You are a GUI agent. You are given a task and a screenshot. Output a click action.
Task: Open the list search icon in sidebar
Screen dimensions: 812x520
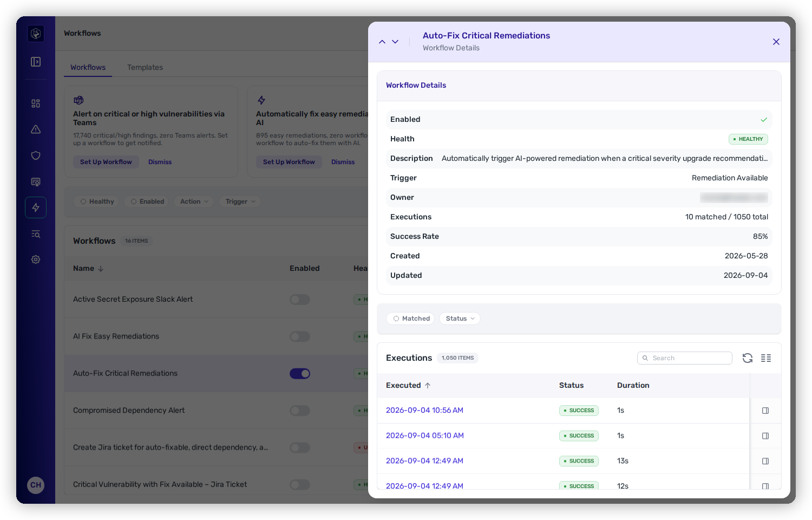tap(36, 234)
